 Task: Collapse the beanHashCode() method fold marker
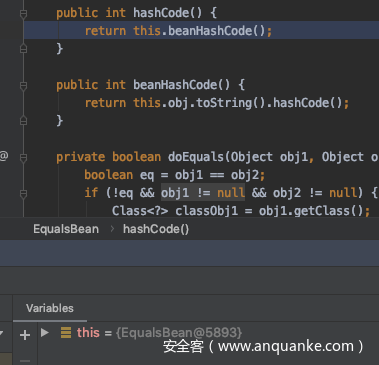pyautogui.click(x=23, y=86)
